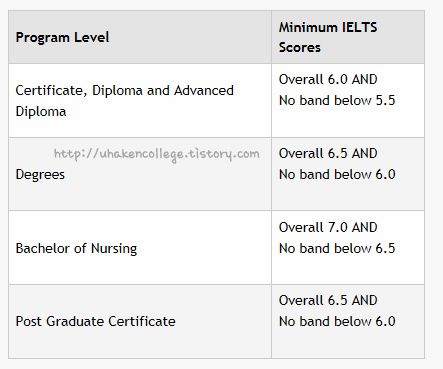Click the word Advanced in the first row

(204, 90)
